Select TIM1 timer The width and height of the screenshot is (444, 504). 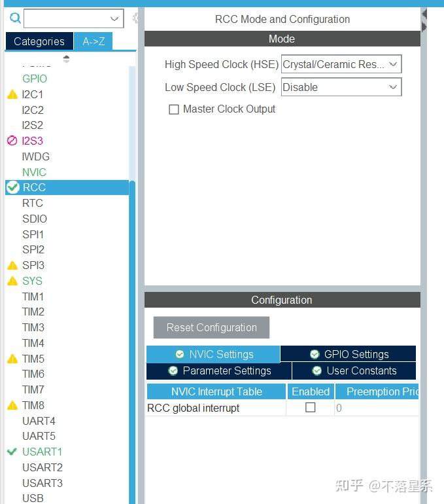tap(33, 297)
